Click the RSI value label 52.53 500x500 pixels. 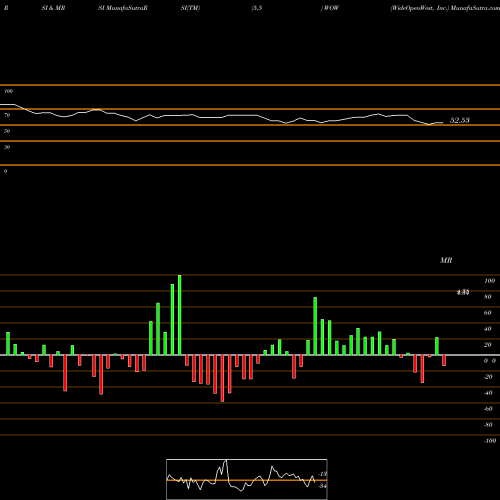[x=460, y=120]
